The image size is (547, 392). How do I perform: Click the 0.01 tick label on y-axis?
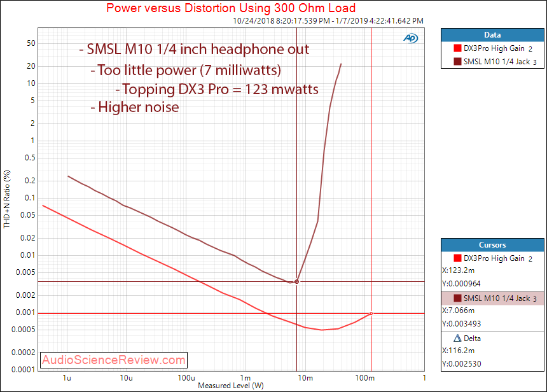(x=27, y=255)
